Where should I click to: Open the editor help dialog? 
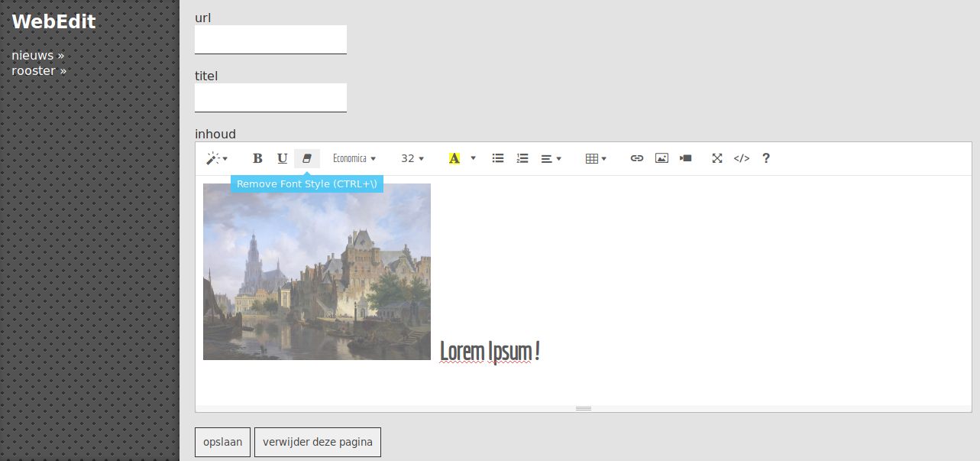pyautogui.click(x=766, y=158)
